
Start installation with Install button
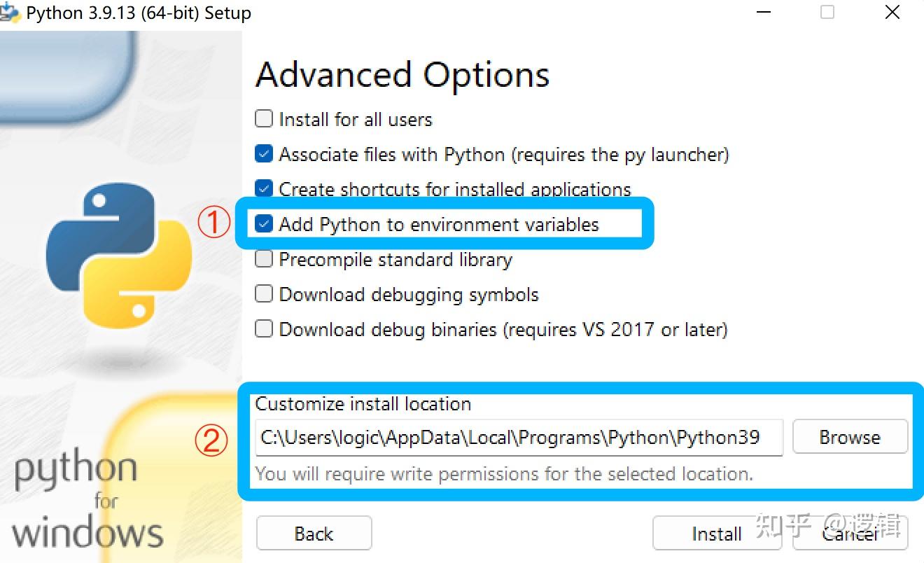pos(716,534)
